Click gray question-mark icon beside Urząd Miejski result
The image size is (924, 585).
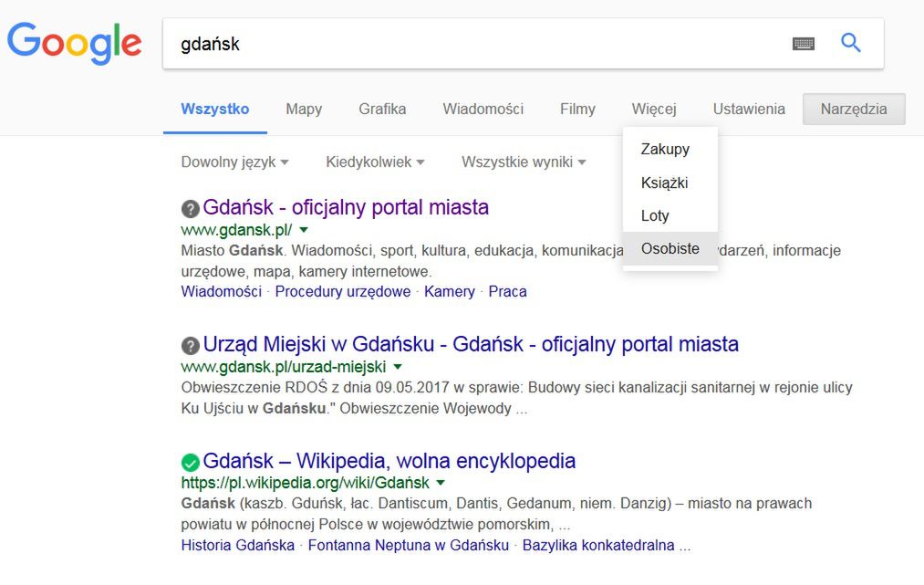click(x=190, y=346)
